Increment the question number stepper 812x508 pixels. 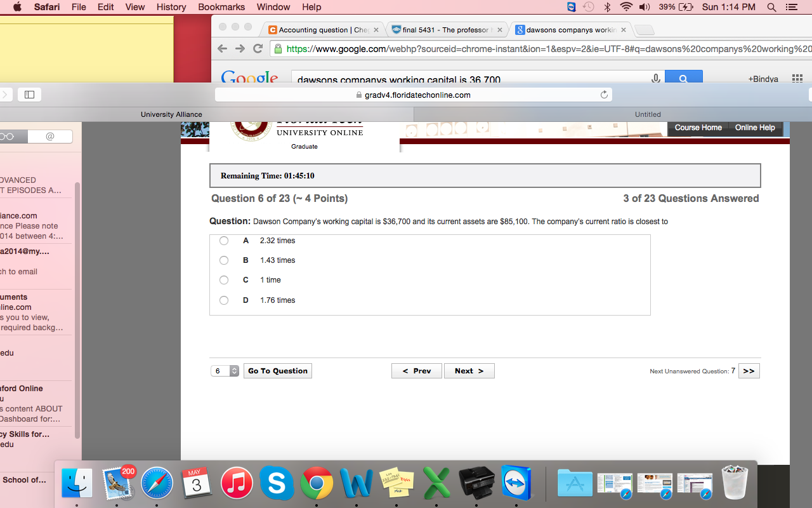pyautogui.click(x=233, y=368)
